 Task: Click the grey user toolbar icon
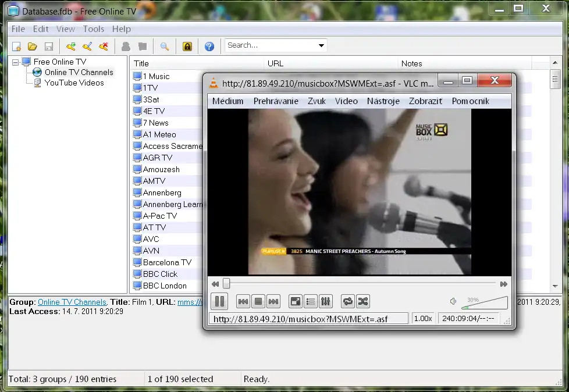[126, 47]
